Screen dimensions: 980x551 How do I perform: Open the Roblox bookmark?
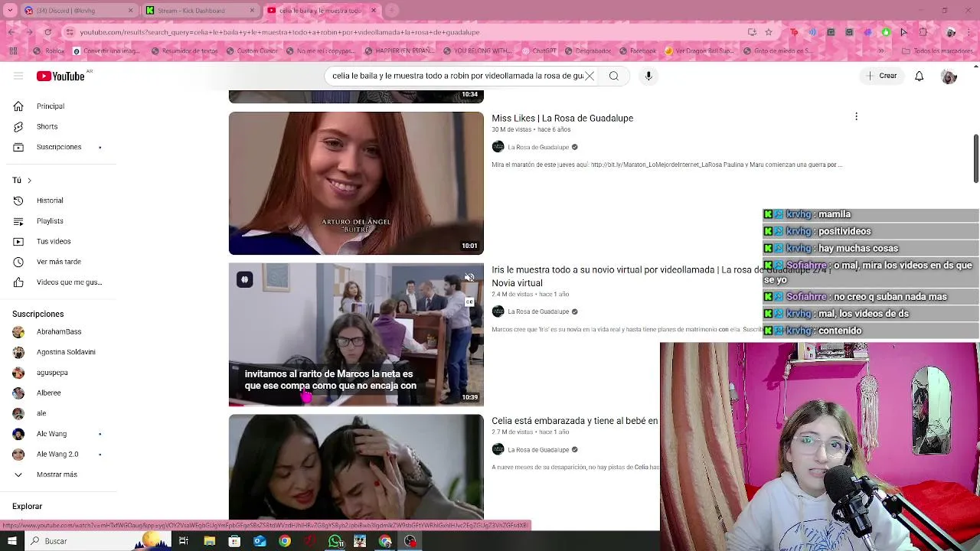click(x=48, y=51)
